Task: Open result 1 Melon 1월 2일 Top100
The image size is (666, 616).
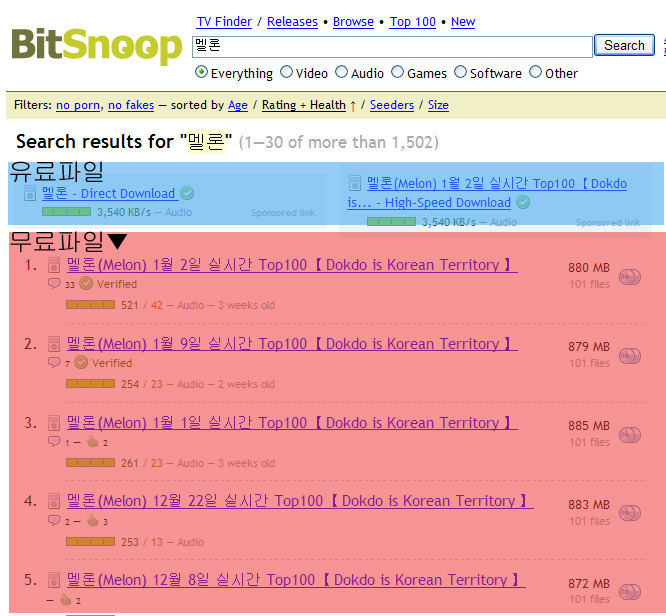Action: (292, 265)
